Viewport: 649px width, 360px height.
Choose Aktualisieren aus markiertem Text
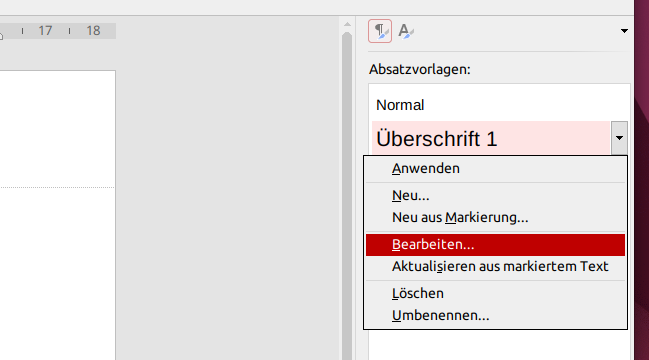495,266
